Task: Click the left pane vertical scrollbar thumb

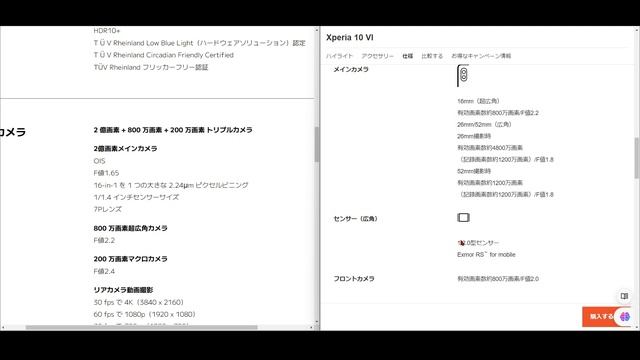Action: 316,144
